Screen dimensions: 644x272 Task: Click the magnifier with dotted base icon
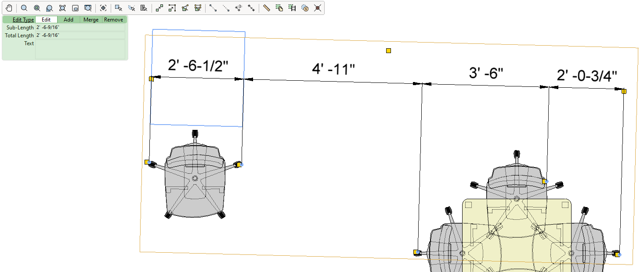pyautogui.click(x=50, y=8)
